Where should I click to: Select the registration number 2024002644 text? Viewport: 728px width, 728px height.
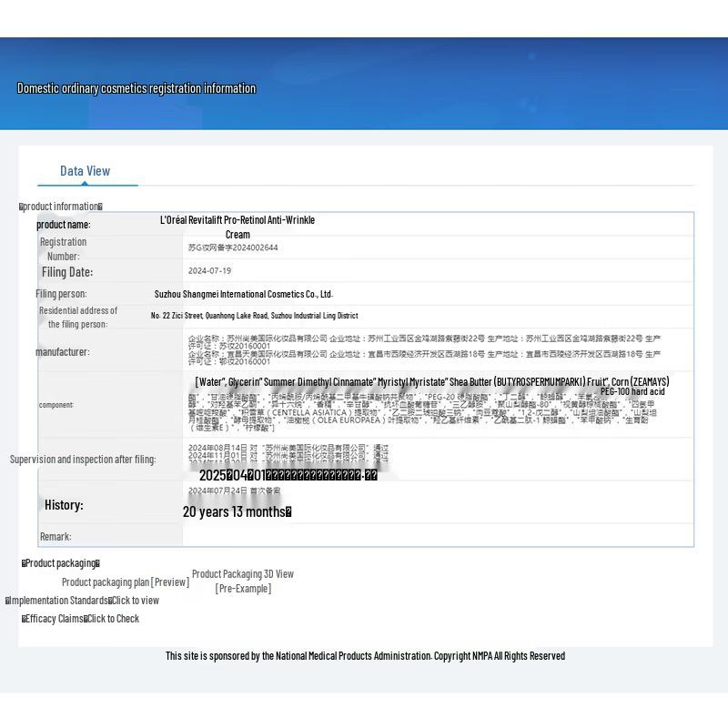[x=233, y=248]
